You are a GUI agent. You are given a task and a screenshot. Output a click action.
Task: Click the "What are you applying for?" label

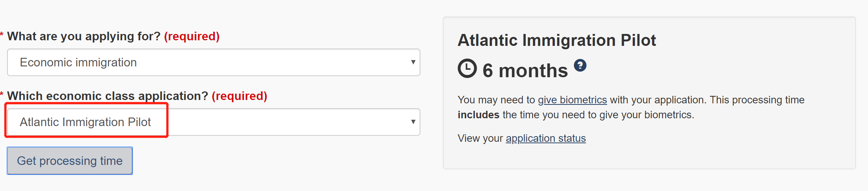click(84, 36)
